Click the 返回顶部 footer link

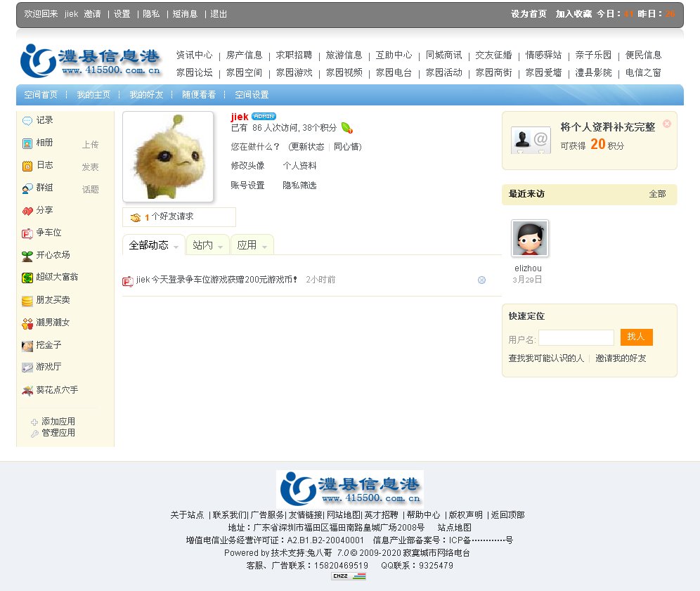point(507,514)
